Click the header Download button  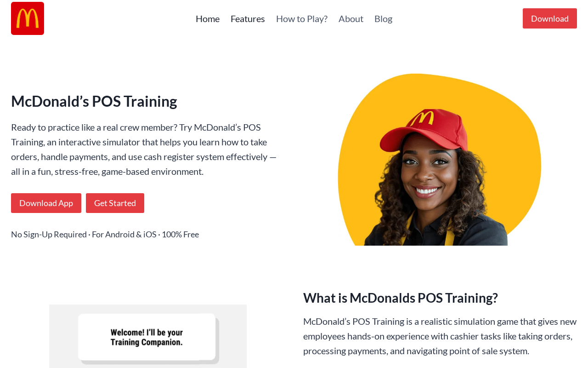(x=550, y=18)
